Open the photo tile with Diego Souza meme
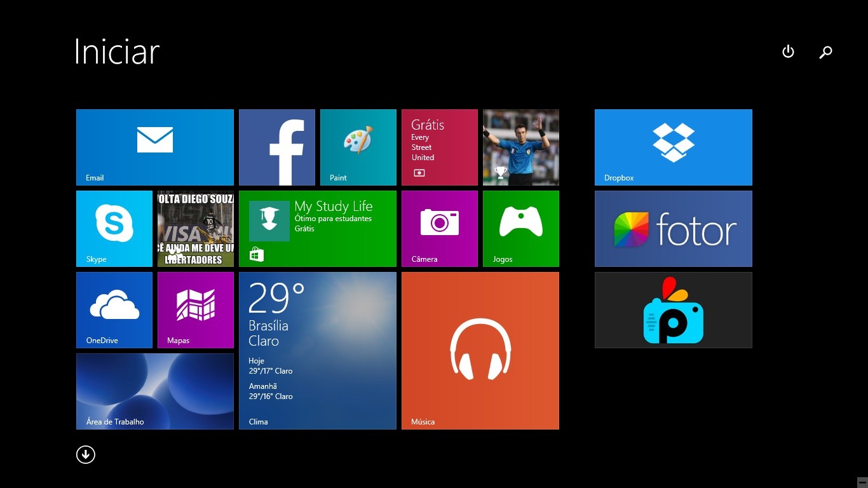868x488 pixels. click(x=196, y=229)
